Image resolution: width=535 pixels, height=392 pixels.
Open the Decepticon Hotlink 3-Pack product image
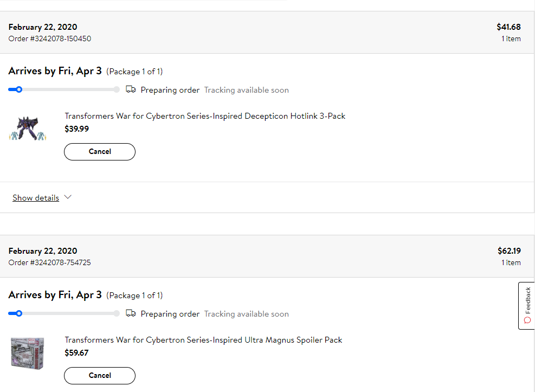pyautogui.click(x=27, y=128)
